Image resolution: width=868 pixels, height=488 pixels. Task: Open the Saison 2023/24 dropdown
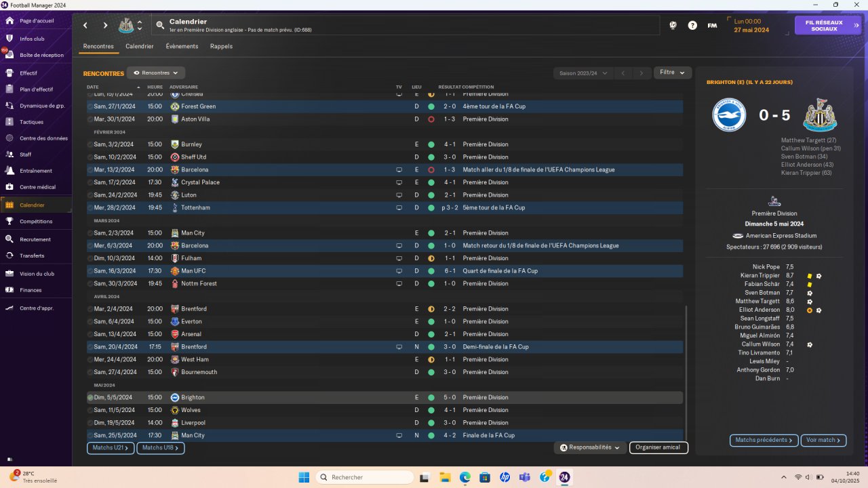pyautogui.click(x=583, y=73)
